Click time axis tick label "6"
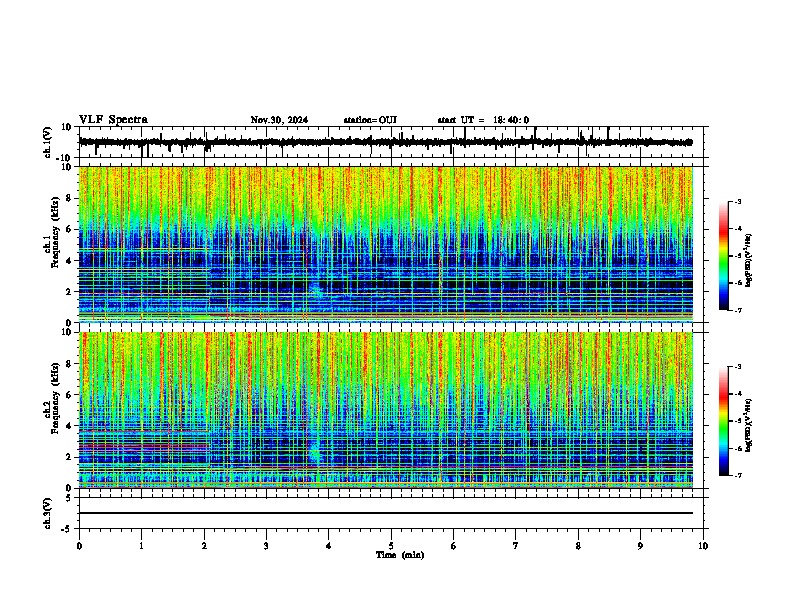 pyautogui.click(x=454, y=546)
